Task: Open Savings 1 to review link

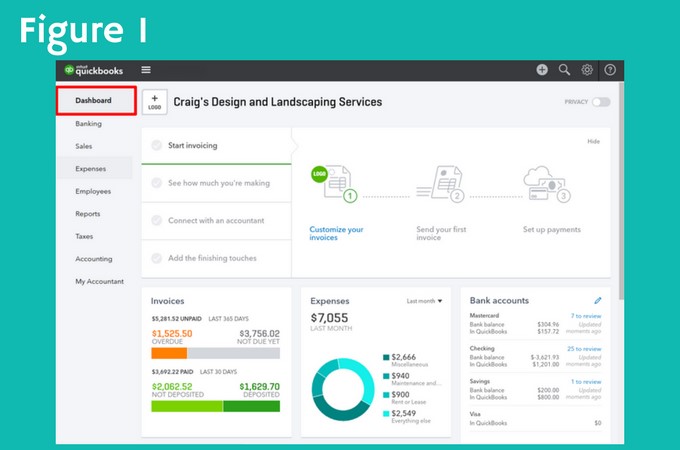Action: [x=586, y=382]
